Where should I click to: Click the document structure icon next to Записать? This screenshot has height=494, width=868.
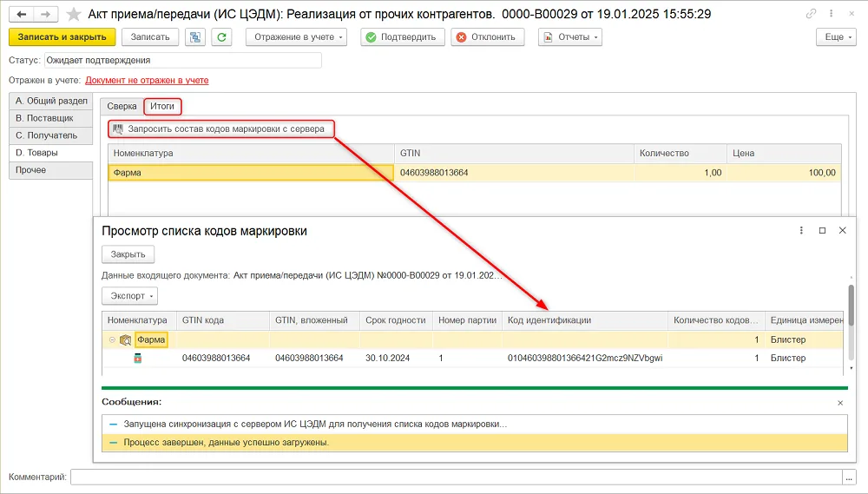click(x=194, y=37)
